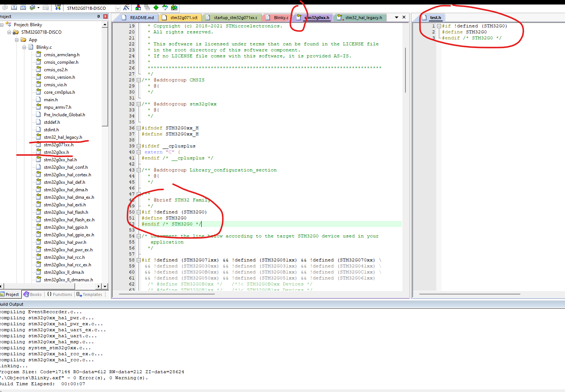Collapse fold marker at line 58
This screenshot has height=392, width=565.
[x=139, y=260]
